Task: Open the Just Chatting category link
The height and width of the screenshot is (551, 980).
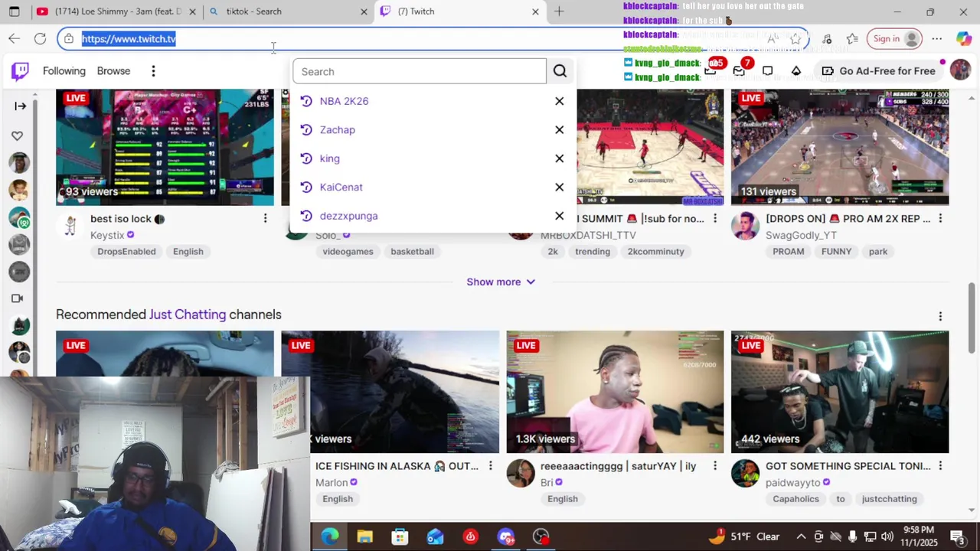Action: 188,315
